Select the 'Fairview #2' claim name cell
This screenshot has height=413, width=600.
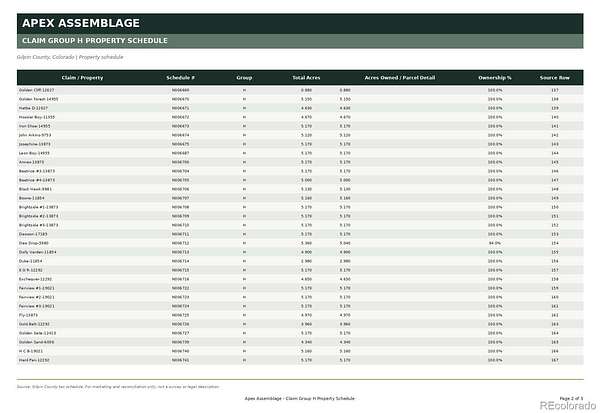point(37,297)
